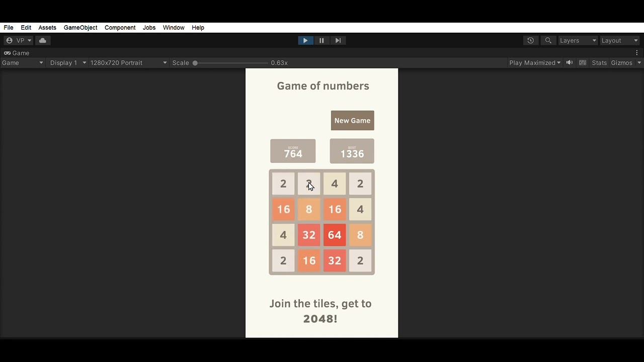Viewport: 644px width, 362px height.
Task: Click the 'Join the tiles, get to' text
Action: point(320,304)
